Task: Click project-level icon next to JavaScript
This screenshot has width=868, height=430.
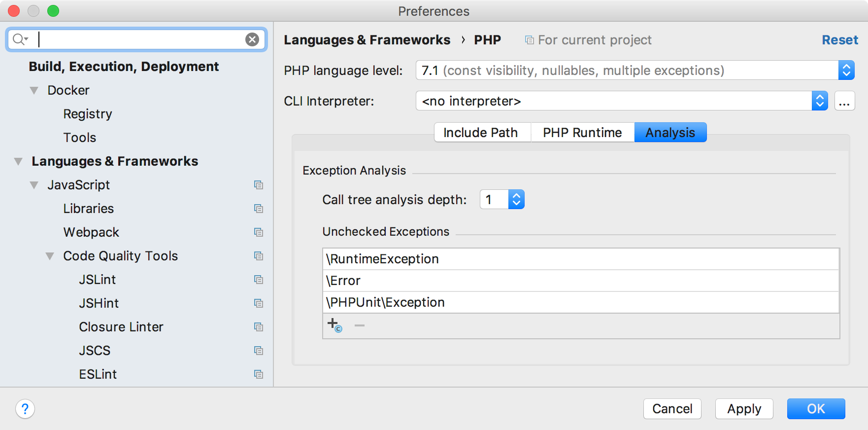Action: click(258, 185)
